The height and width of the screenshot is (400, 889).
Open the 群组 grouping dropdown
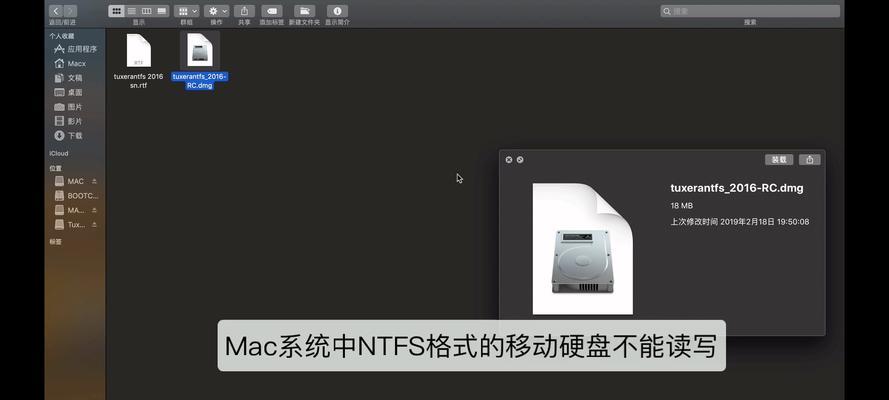click(187, 11)
